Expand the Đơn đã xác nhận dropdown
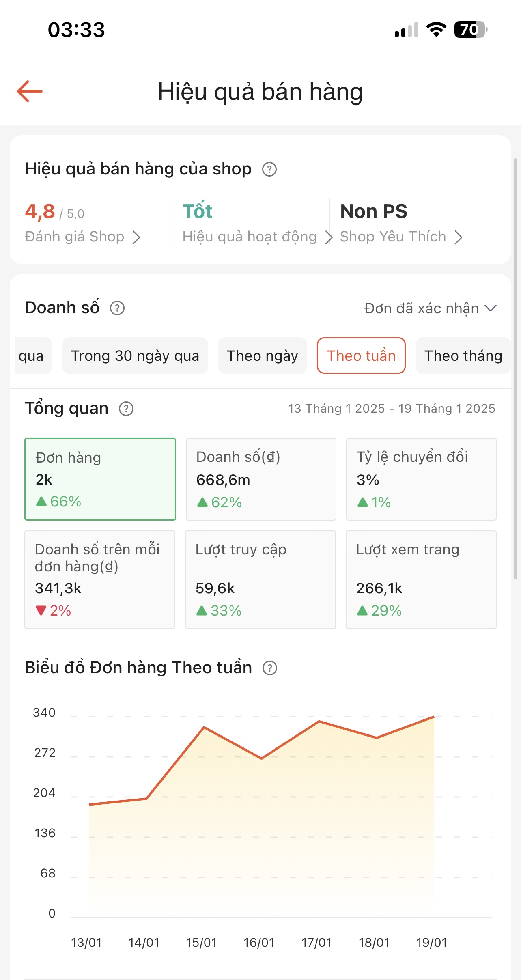Screen dimensions: 521x980 (430, 308)
